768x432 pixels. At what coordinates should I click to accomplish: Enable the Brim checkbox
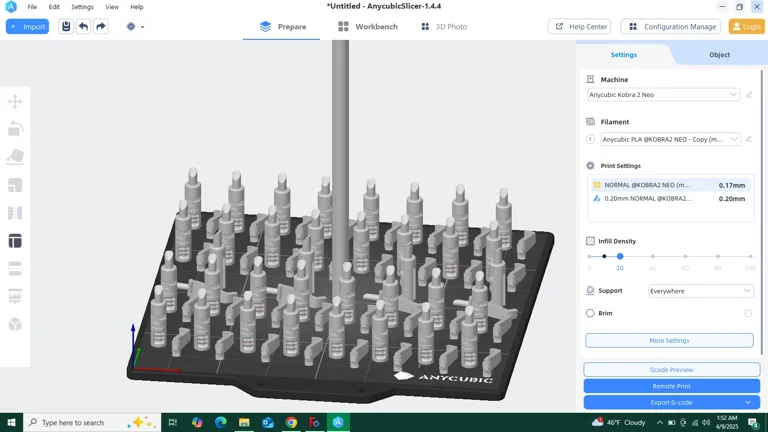(x=748, y=313)
